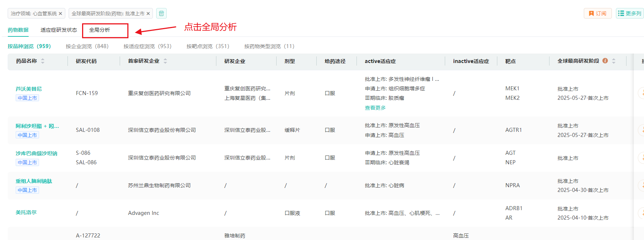The height and width of the screenshot is (240, 644).
Task: Click 2025-04-30·首次上市 date text
Action: (x=583, y=190)
